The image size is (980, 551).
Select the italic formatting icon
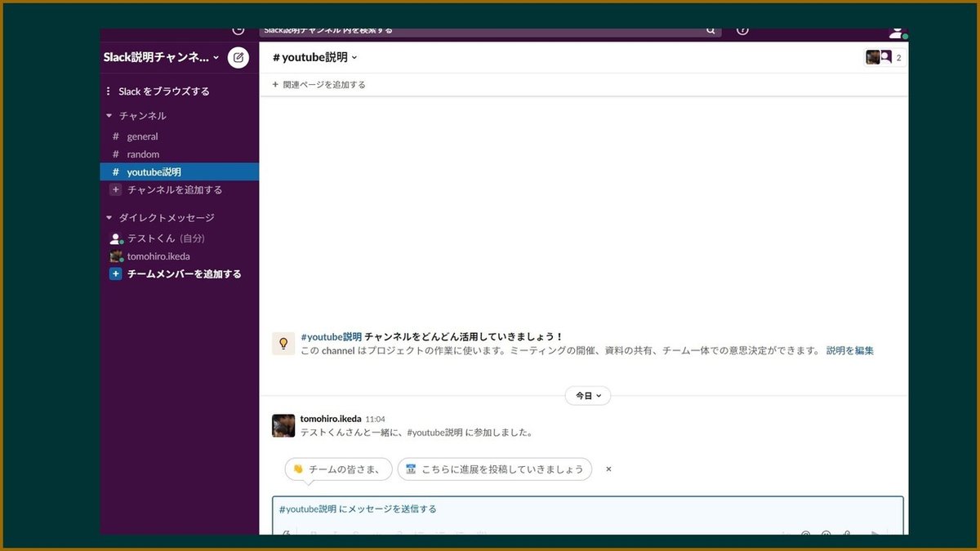click(336, 533)
